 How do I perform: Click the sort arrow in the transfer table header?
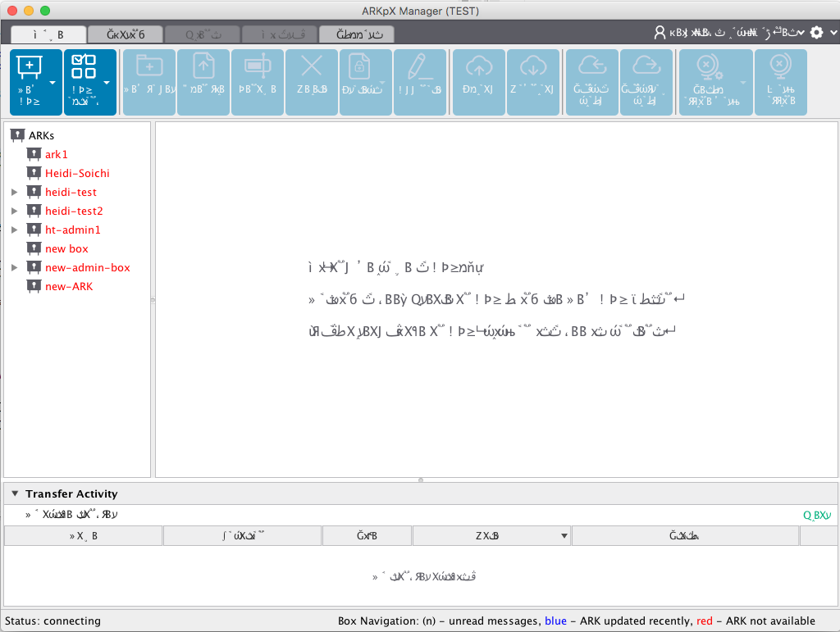point(564,536)
